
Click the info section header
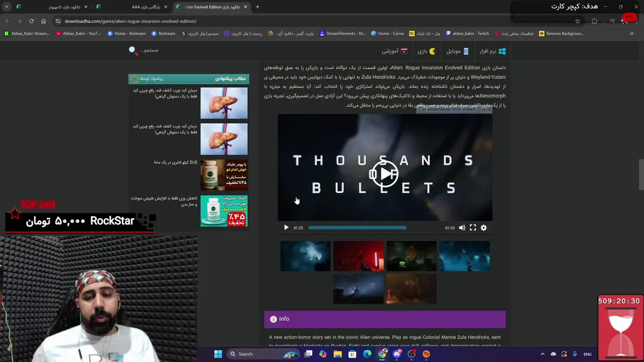(385, 319)
